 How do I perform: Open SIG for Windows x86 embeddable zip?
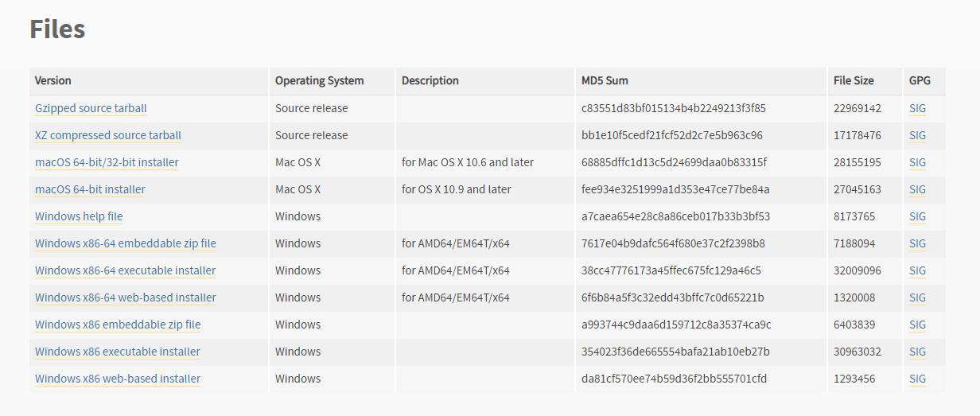click(x=917, y=325)
